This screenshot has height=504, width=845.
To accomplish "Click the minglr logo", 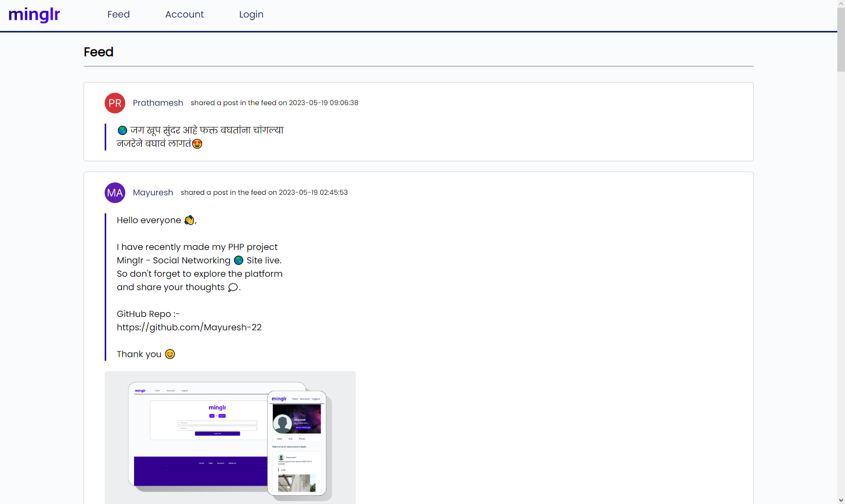I will pyautogui.click(x=34, y=14).
